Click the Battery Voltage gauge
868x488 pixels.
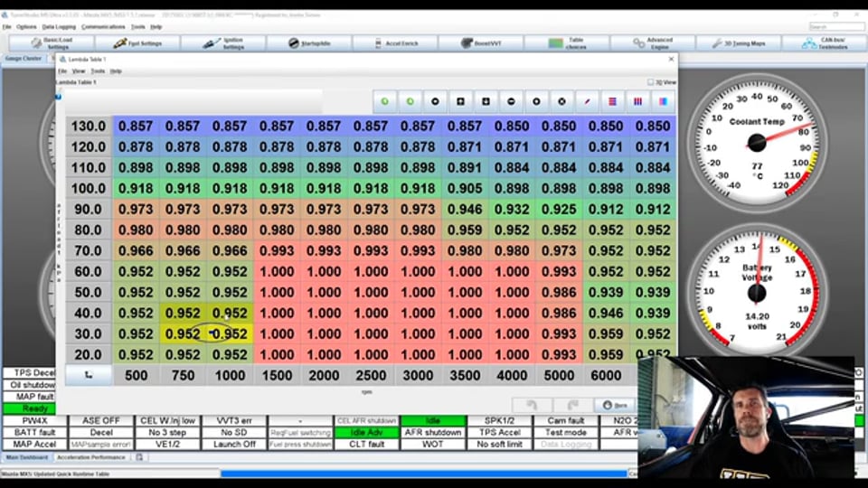[x=757, y=292]
